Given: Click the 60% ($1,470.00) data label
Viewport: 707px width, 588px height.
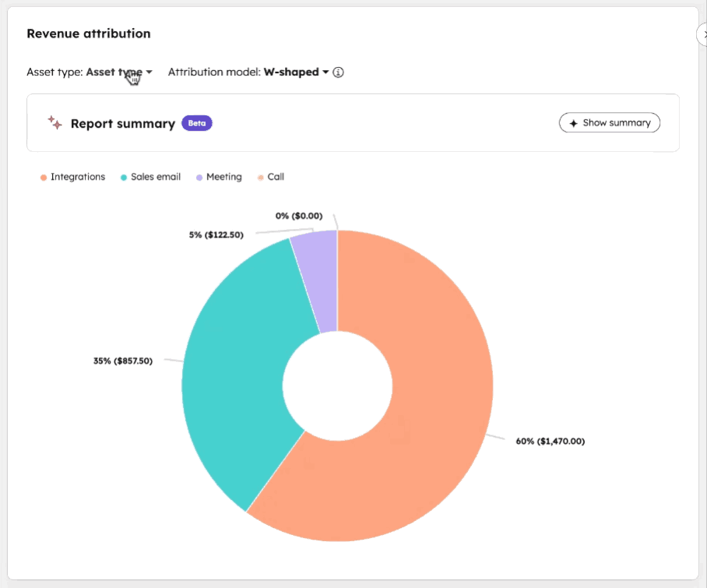Looking at the screenshot, I should pyautogui.click(x=550, y=441).
